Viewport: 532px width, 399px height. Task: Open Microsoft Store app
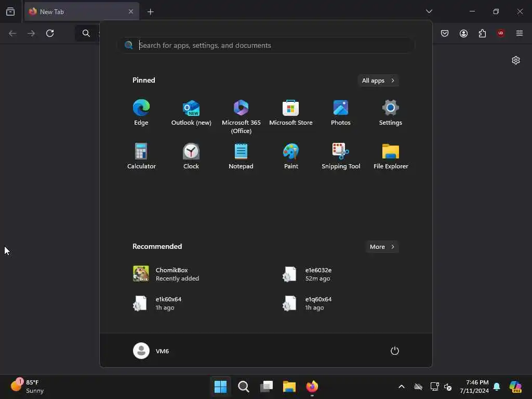pos(291,113)
